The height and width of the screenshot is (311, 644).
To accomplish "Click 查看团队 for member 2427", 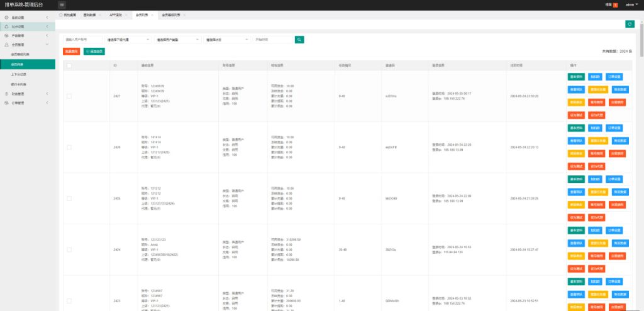I will pos(576,89).
